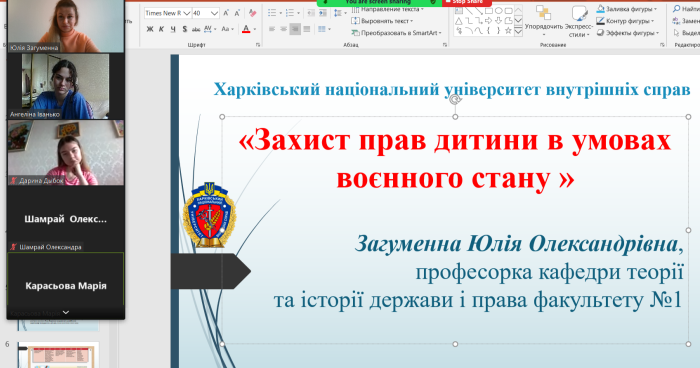Select Ангеліна Іванько video tile
The image size is (700, 368).
point(66,86)
